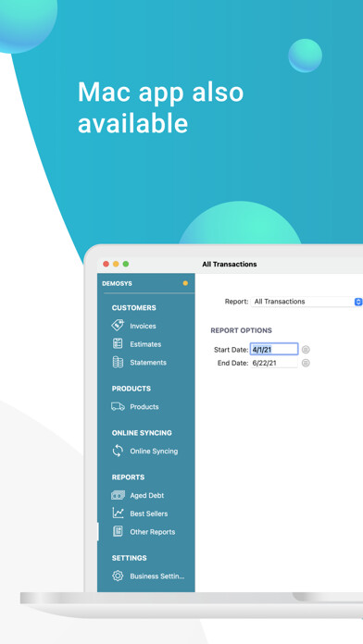Click the Business Settings gear icon
The height and width of the screenshot is (644, 363).
[x=118, y=576]
